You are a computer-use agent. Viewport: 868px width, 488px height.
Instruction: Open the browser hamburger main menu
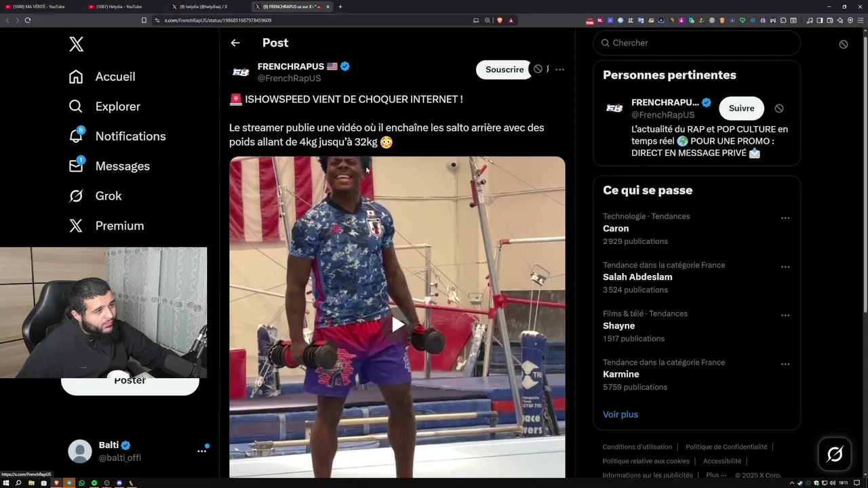click(x=861, y=20)
